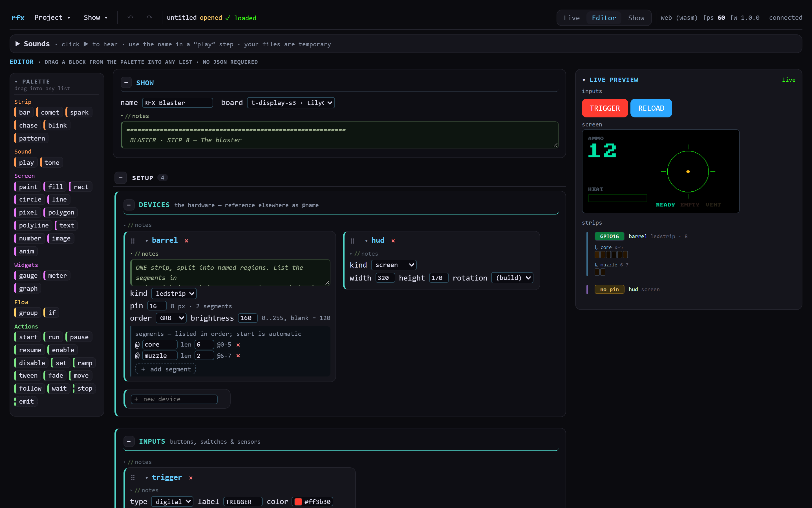This screenshot has width=812, height=508.
Task: Collapse the INPUTS block minus button
Action: click(x=129, y=441)
